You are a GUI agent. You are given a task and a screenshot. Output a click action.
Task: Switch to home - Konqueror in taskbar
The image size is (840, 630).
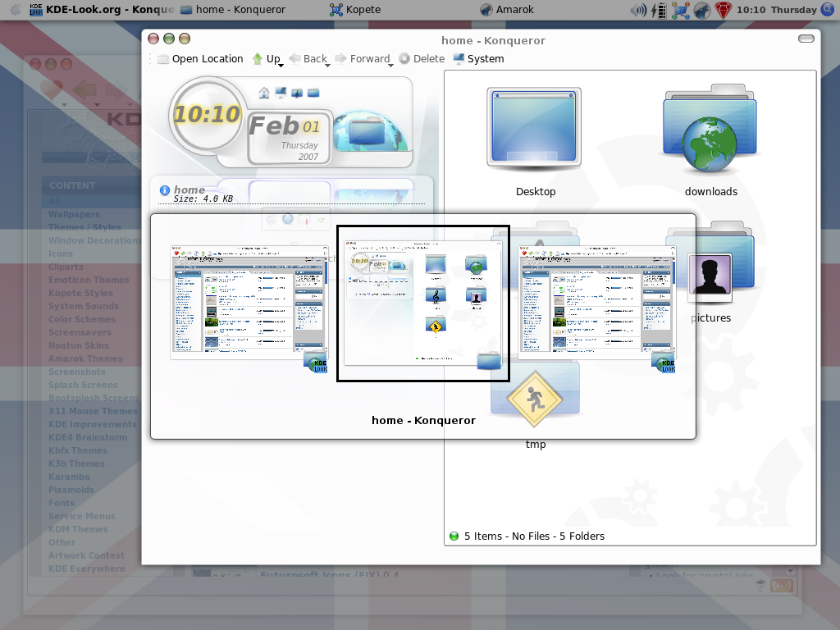click(232, 10)
